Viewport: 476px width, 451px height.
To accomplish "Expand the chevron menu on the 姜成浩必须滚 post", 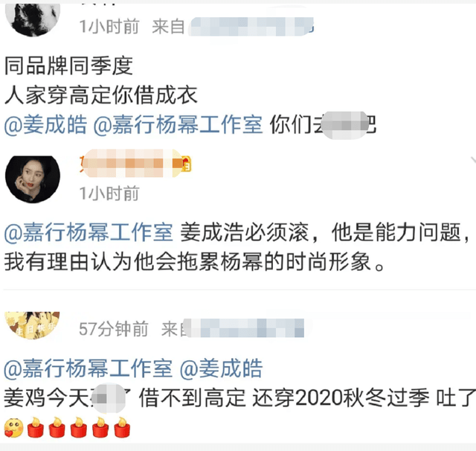I will point(473,160).
